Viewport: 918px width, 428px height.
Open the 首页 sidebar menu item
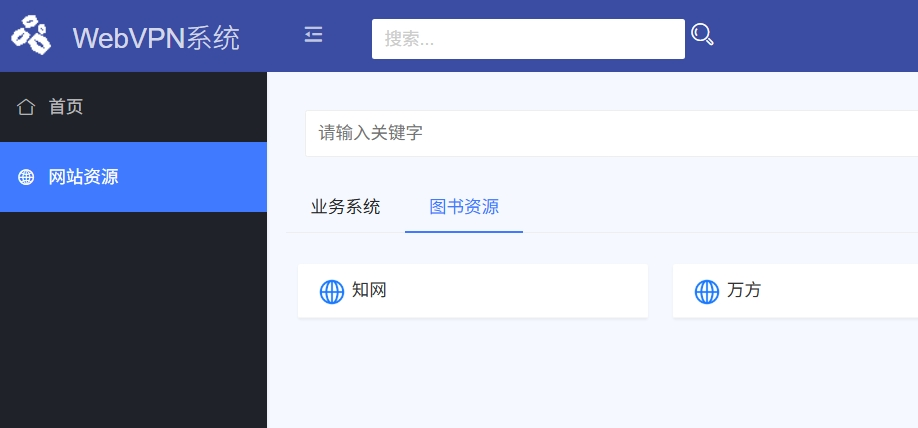(x=66, y=107)
